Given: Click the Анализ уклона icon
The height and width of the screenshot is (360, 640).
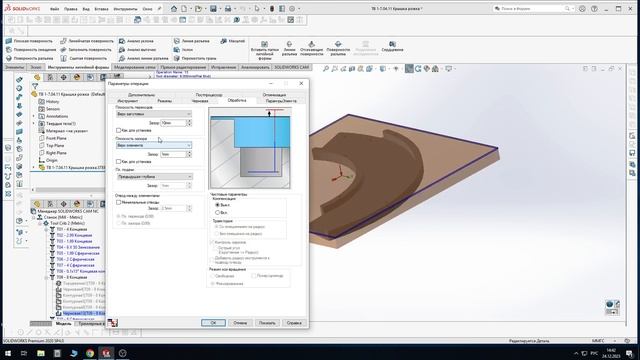Looking at the screenshot, I should (x=122, y=41).
